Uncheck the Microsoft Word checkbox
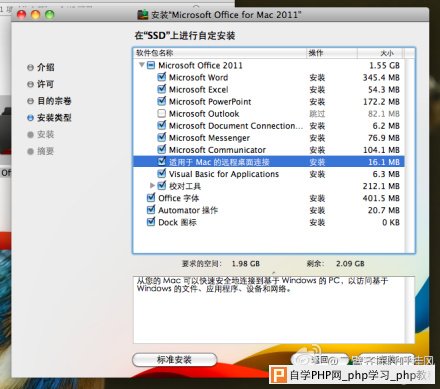Screen dimensions: 440x389 162,77
